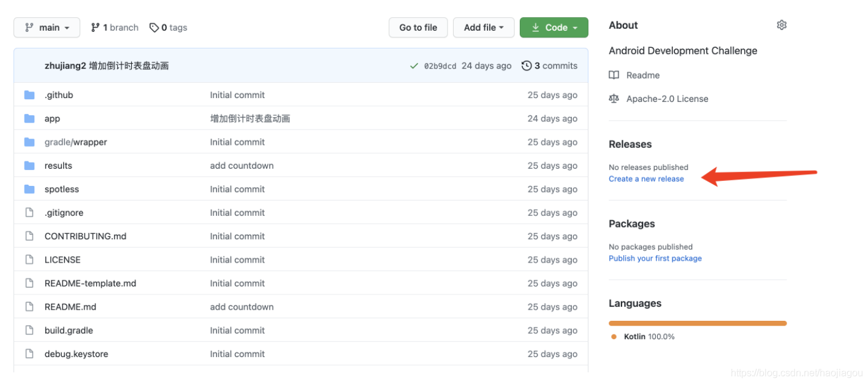
Task: Click file icon next to .gitignore
Action: coord(29,212)
